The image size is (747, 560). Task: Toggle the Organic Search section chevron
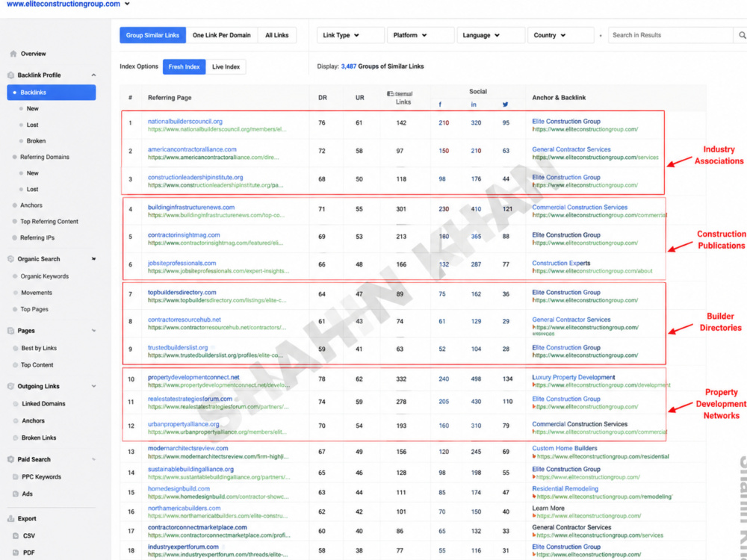[93, 259]
